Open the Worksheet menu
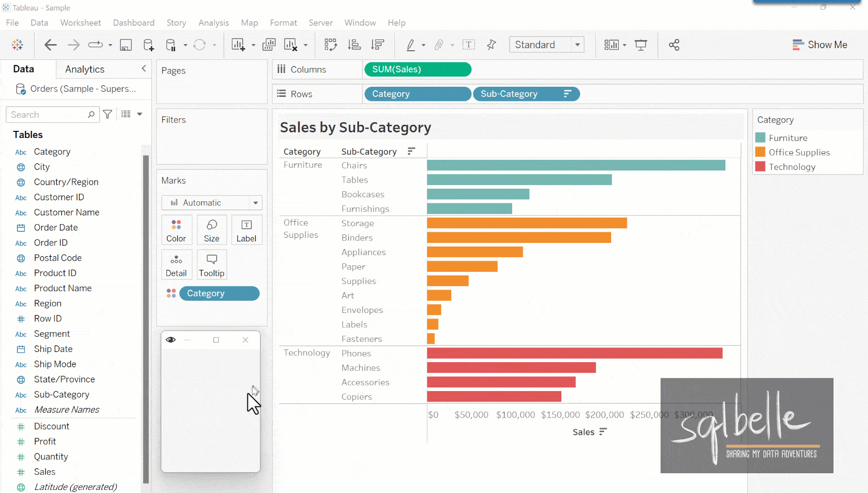868x493 pixels. 81,23
